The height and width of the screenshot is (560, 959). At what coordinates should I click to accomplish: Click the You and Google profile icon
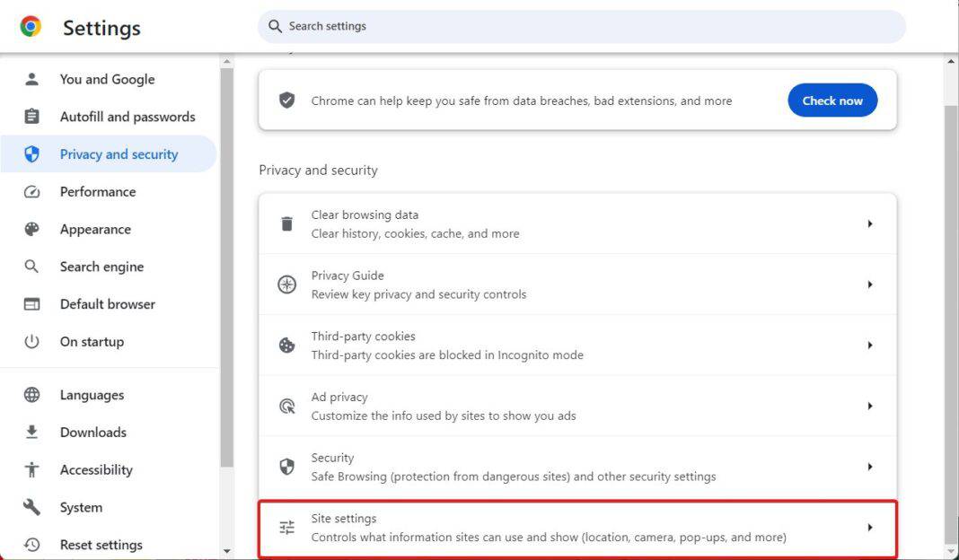(32, 79)
